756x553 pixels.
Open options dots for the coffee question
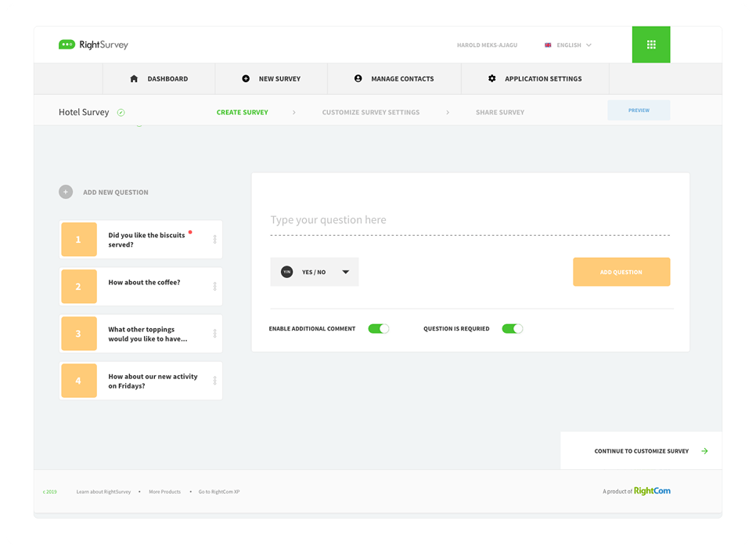point(214,287)
